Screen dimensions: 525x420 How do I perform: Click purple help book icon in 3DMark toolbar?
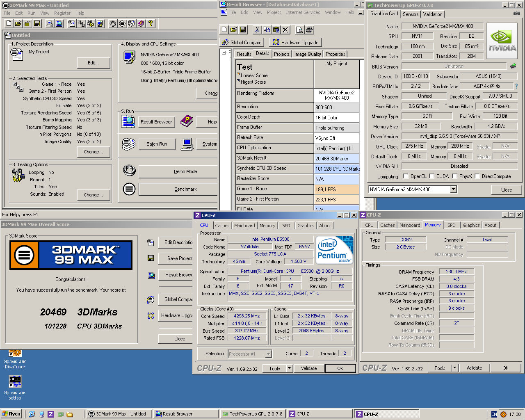point(141,23)
